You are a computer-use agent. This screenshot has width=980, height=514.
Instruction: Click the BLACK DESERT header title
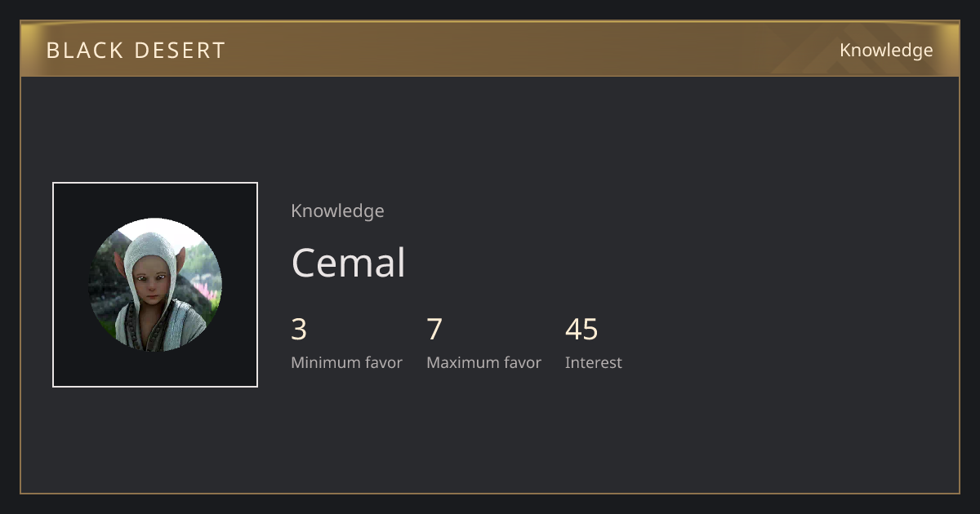[136, 51]
